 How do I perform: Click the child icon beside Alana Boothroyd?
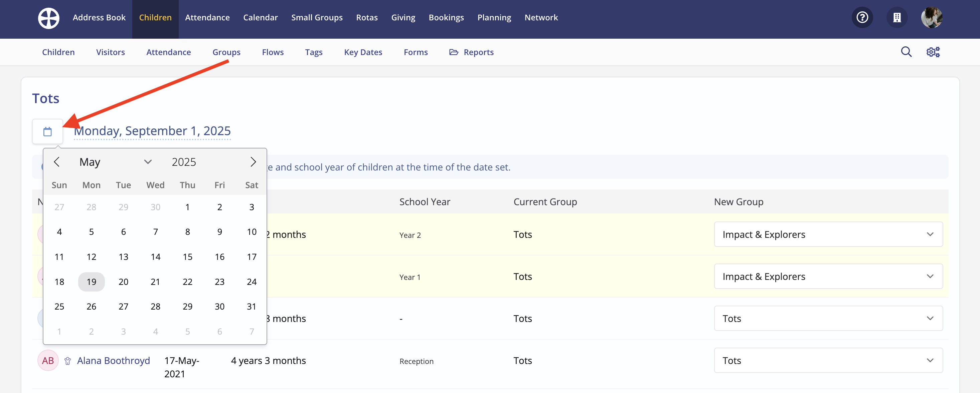pos(68,361)
